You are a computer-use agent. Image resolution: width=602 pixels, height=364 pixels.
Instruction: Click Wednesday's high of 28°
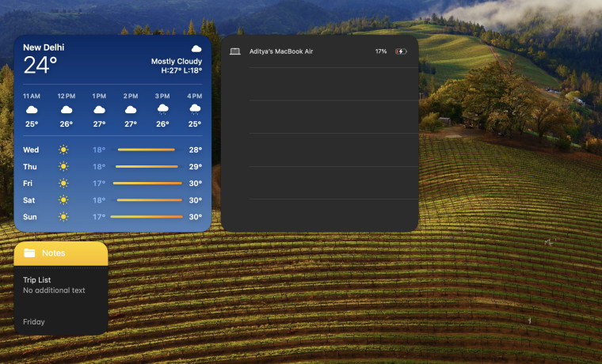196,150
